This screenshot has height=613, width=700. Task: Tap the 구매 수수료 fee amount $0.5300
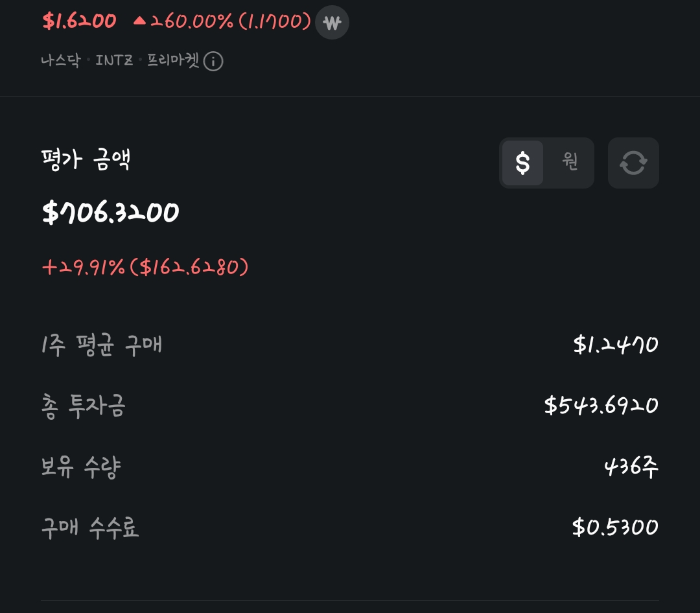point(615,527)
